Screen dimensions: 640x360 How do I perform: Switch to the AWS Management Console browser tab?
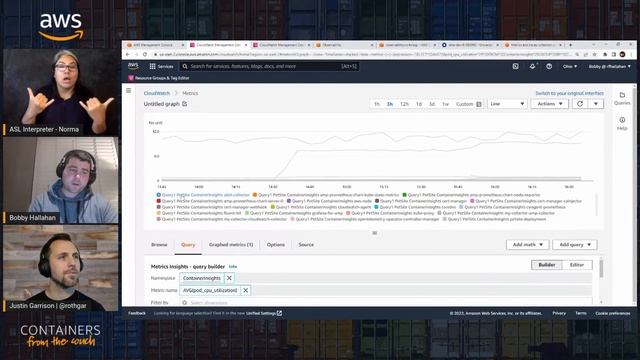click(154, 45)
